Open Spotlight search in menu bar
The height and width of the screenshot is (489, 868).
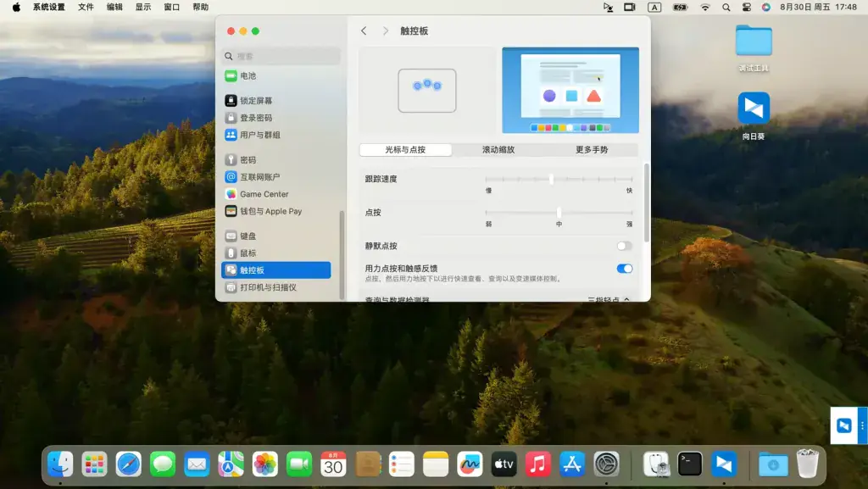726,7
